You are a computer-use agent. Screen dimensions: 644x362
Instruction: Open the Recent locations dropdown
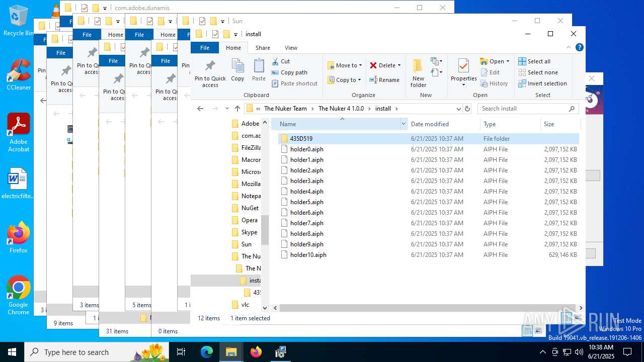click(x=227, y=109)
